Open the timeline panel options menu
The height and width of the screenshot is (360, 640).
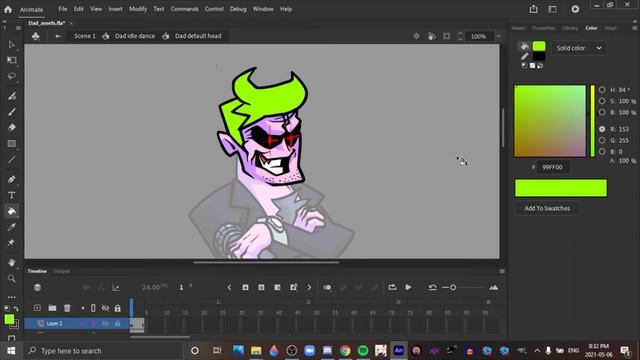(502, 271)
